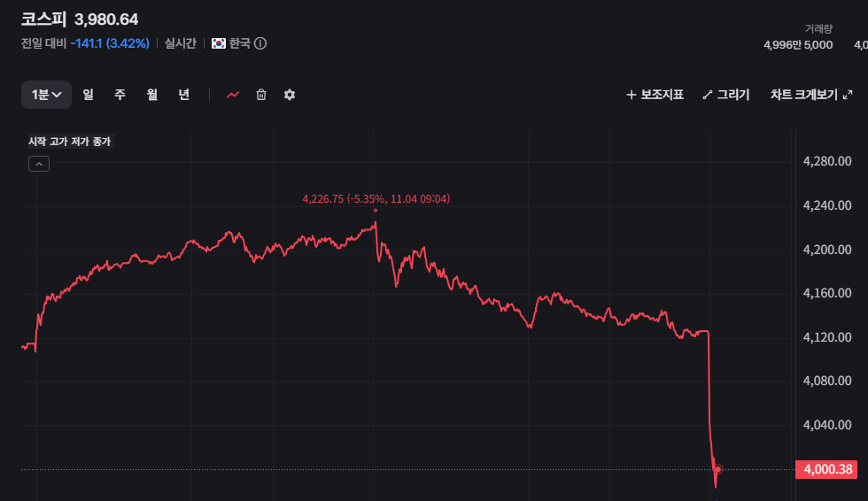This screenshot has width=868, height=501.
Task: Collapse the 시작 고가 저가 종가 legend
Action: coord(39,164)
